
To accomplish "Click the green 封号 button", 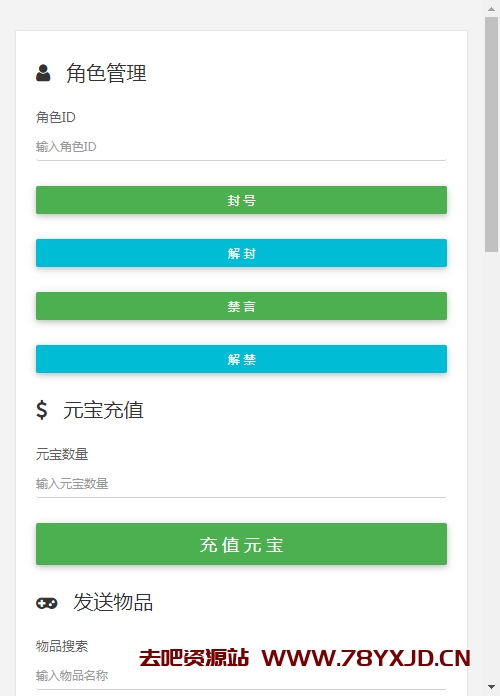I will pos(241,200).
